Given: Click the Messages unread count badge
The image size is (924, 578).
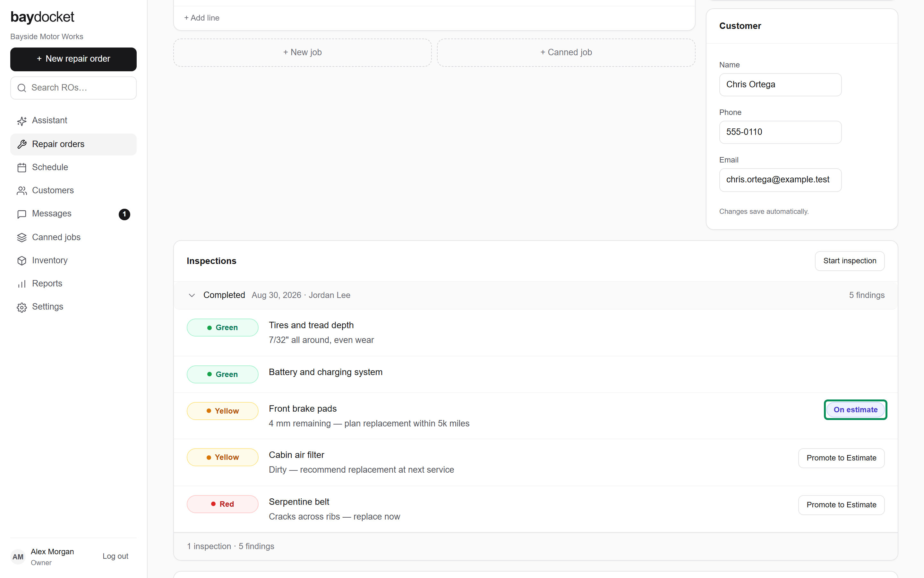Looking at the screenshot, I should pos(124,214).
